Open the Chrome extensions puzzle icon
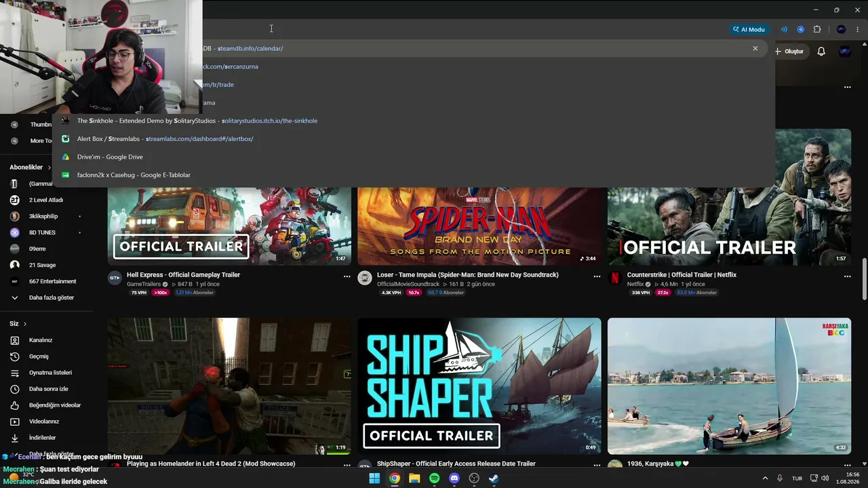Viewport: 868px width, 488px height. [817, 29]
